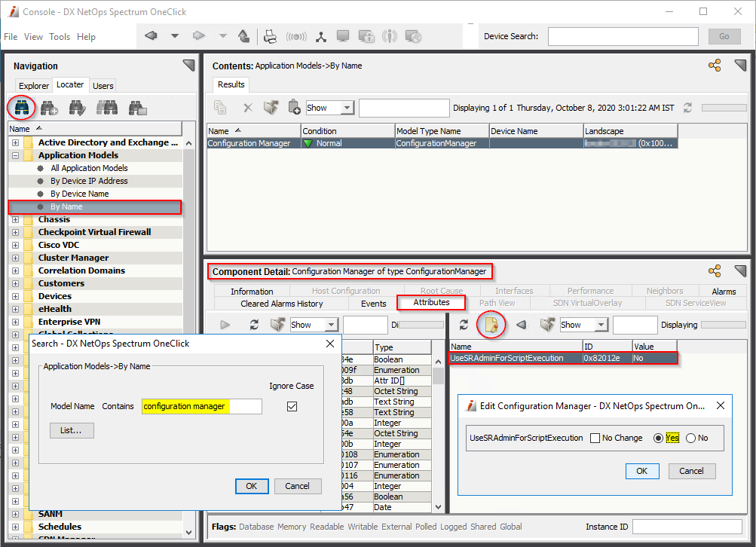Viewport: 756px width, 547px height.
Task: Click the binoculars launch search icon
Action: pos(22,108)
